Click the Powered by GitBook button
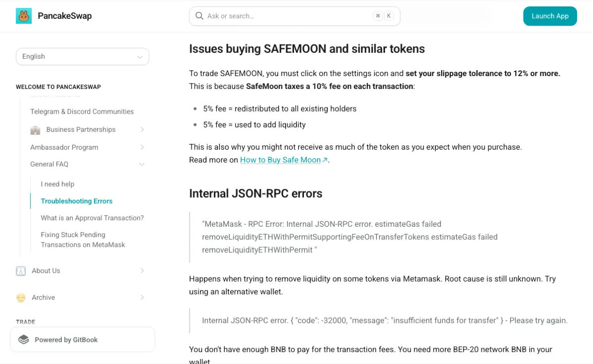 tap(83, 340)
